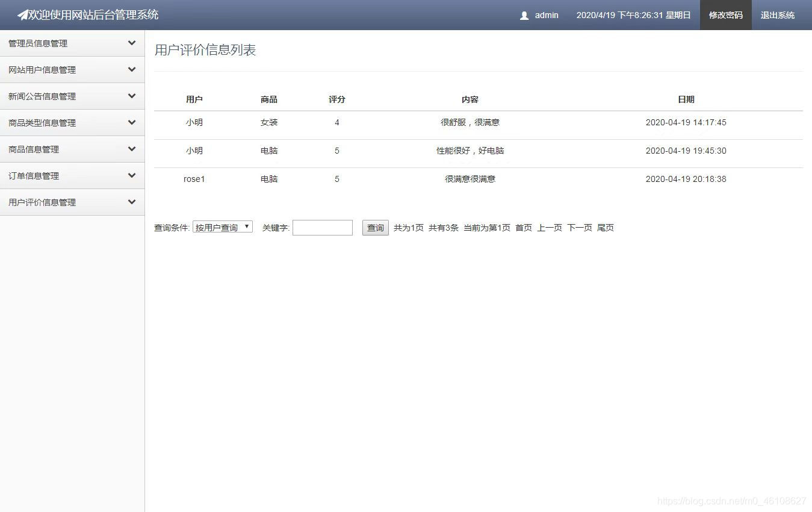Screen dimensions: 812x512
Task: Click the 内容 column header
Action: click(470, 99)
